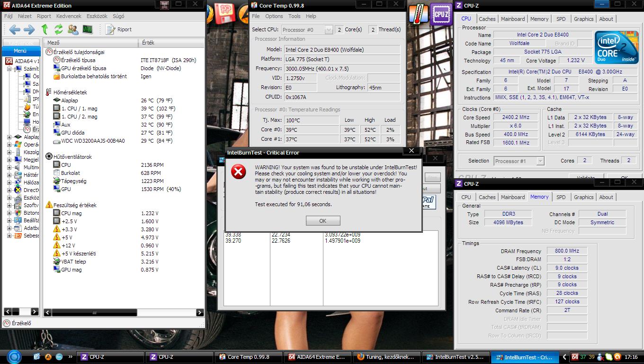Click DRAM Frequency 800.0 MHz field
Image resolution: width=644 pixels, height=364 pixels.
pyautogui.click(x=567, y=251)
